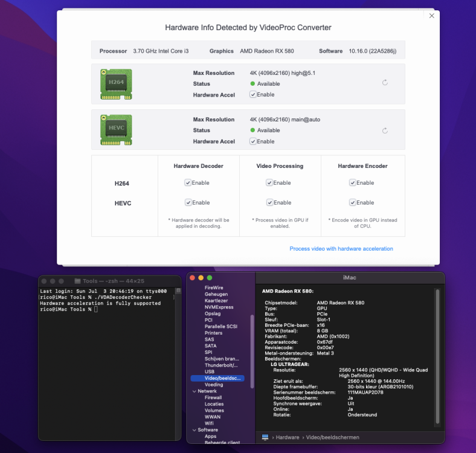Select SPI in the sidebar
This screenshot has width=476, height=453.
(x=208, y=352)
